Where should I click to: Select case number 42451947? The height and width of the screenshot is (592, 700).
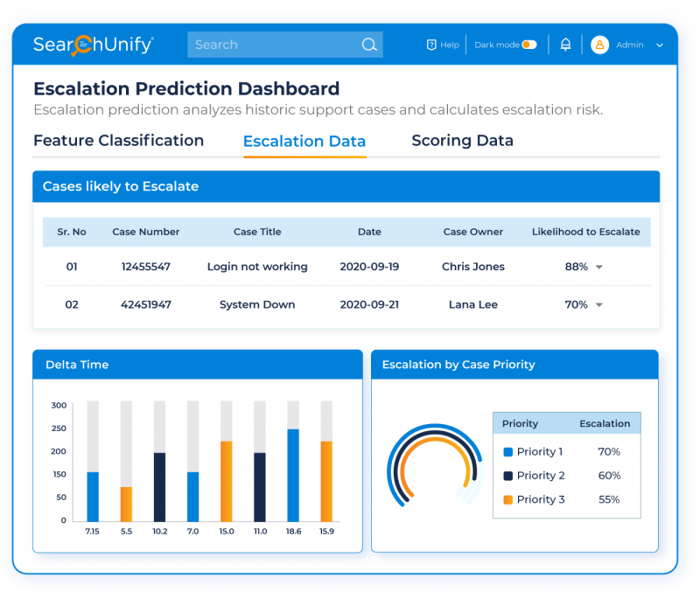click(146, 304)
